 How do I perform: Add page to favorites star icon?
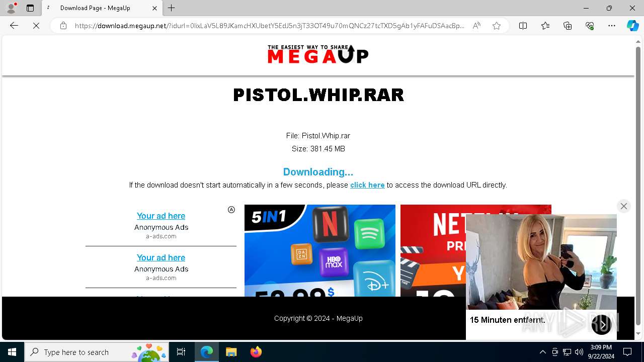click(497, 26)
